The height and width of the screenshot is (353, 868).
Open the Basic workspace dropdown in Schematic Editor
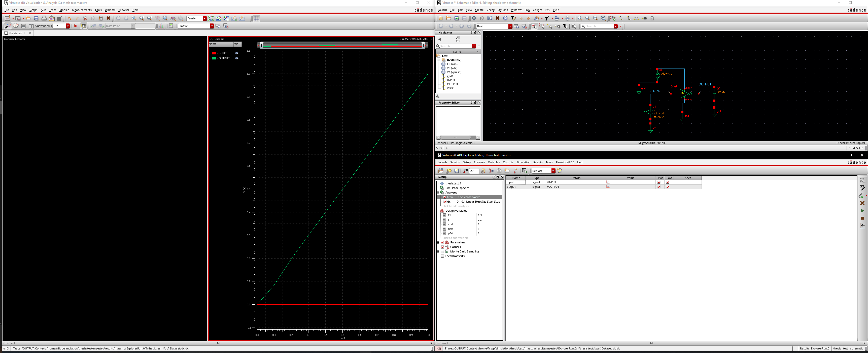pos(510,26)
